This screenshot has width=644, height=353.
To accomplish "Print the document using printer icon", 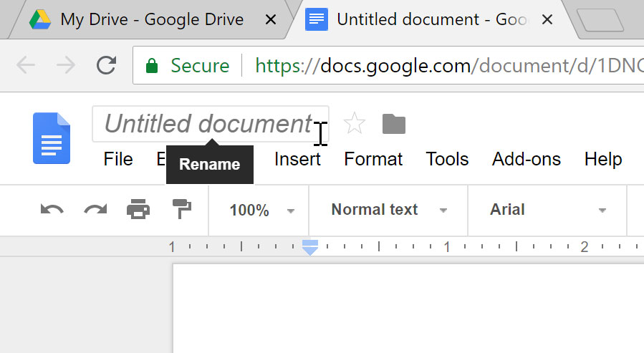I will pos(138,210).
